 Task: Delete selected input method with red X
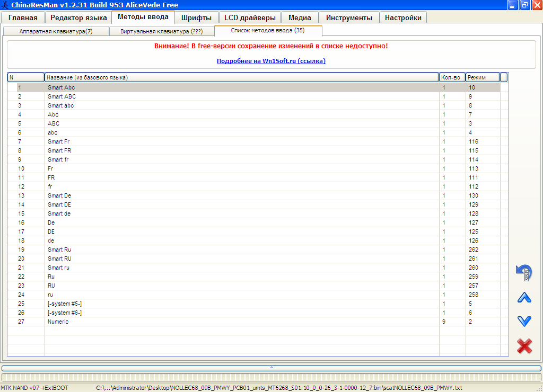524,346
